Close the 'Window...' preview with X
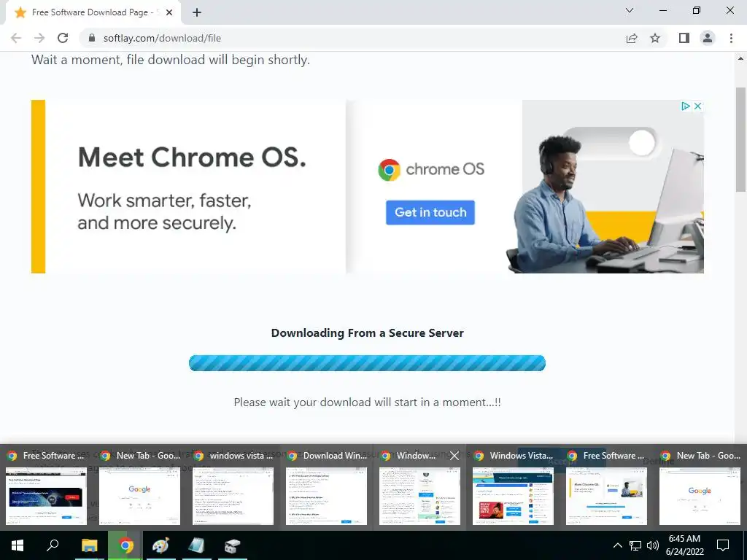747x560 pixels. click(x=454, y=456)
